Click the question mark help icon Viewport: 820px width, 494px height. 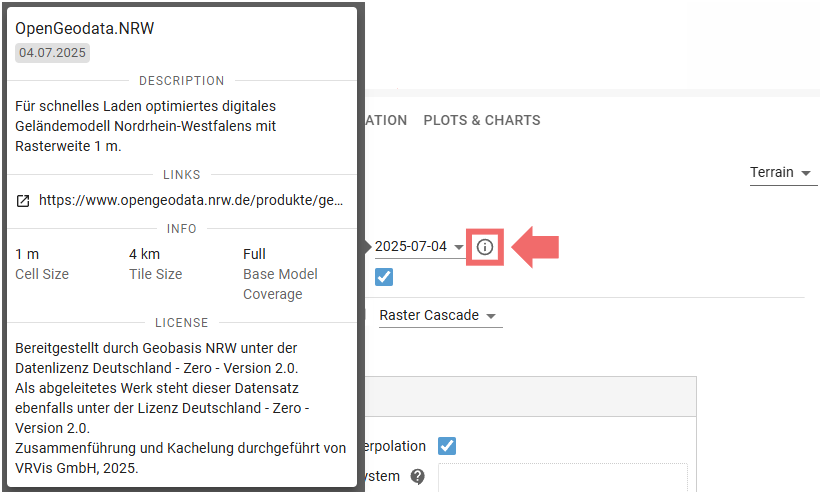[x=417, y=477]
